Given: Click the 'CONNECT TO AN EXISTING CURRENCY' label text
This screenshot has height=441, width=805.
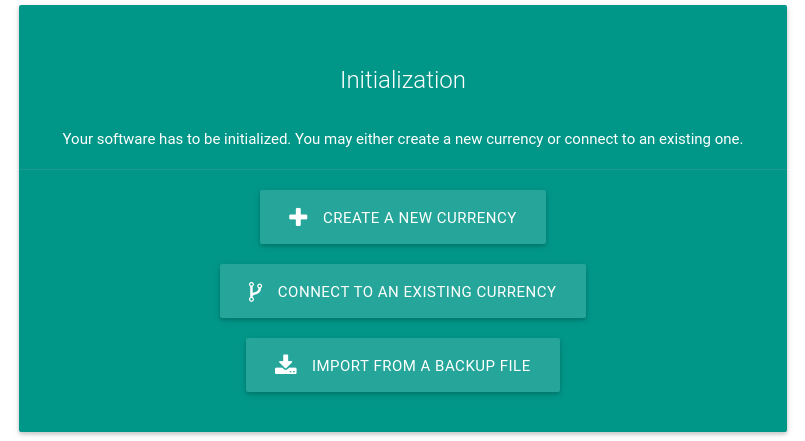Looking at the screenshot, I should coord(417,292).
